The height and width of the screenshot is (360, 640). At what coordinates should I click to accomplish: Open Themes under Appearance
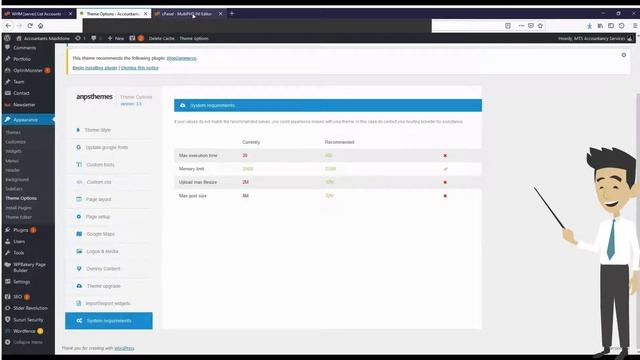[x=13, y=132]
